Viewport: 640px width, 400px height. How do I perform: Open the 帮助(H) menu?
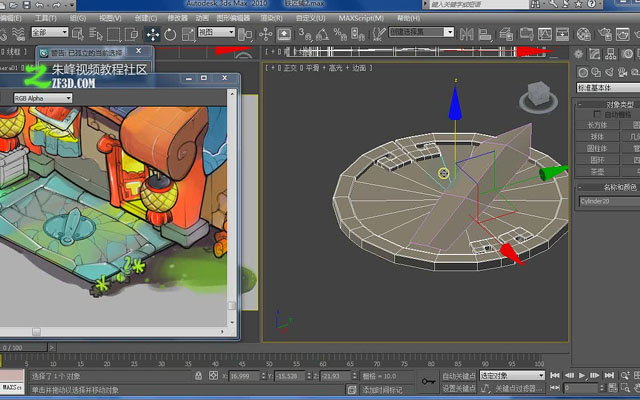(408, 18)
